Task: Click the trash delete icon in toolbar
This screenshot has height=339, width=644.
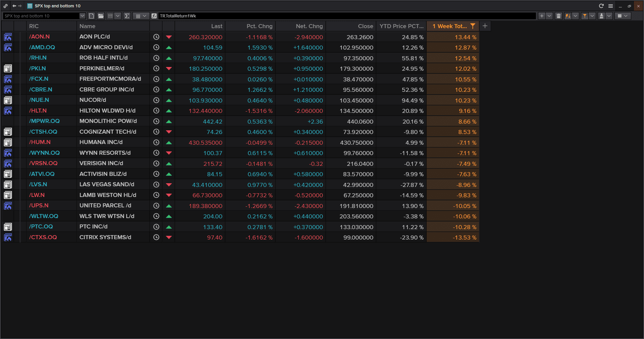Action: [x=558, y=16]
